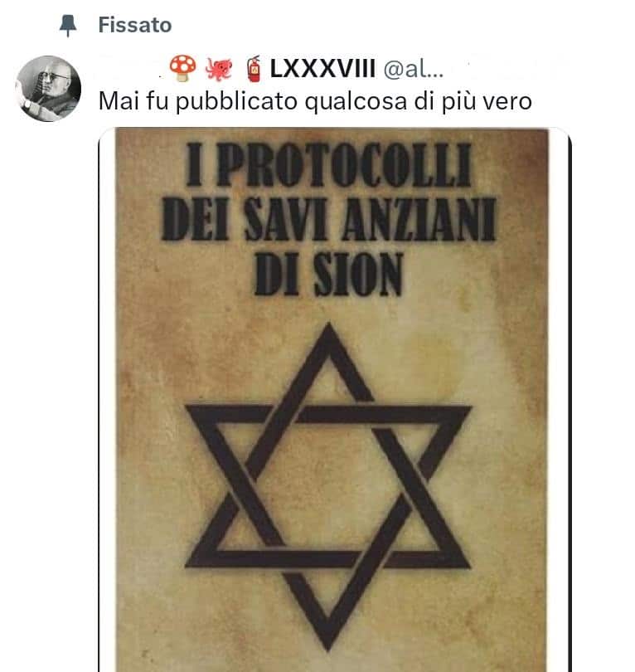Select the Fissato pinned label

135,25
